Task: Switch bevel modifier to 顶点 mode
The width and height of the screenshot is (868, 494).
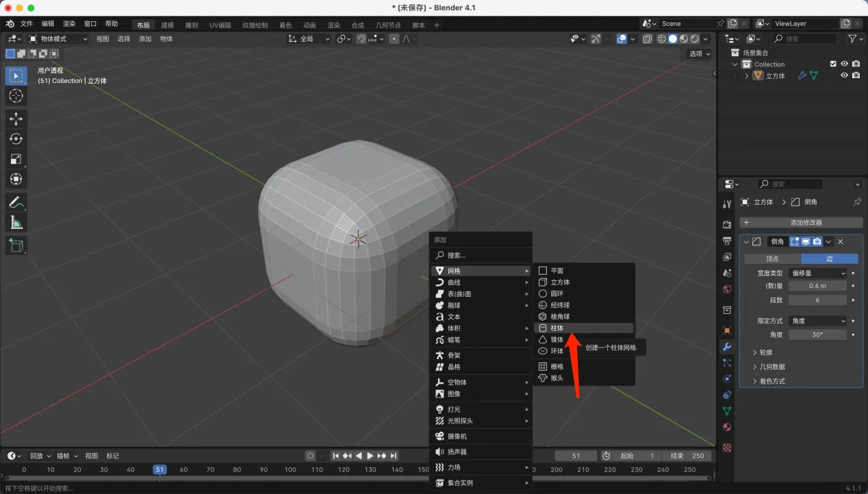Action: pos(772,259)
